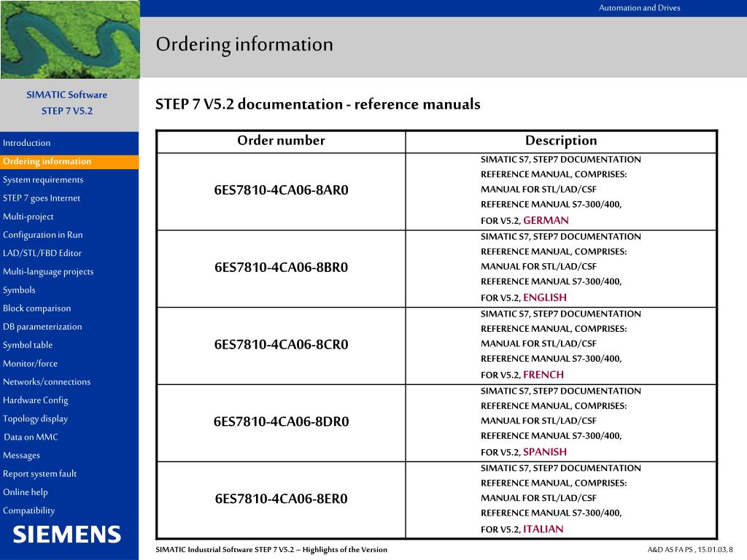Select Data on MMC
Screen dimensions: 747x560
(x=31, y=437)
